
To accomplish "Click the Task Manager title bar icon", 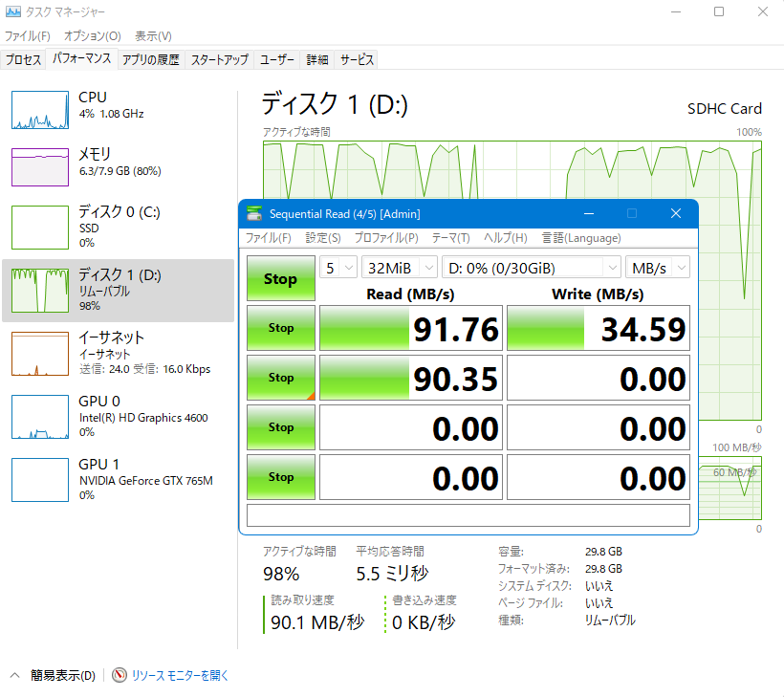I will [x=13, y=11].
